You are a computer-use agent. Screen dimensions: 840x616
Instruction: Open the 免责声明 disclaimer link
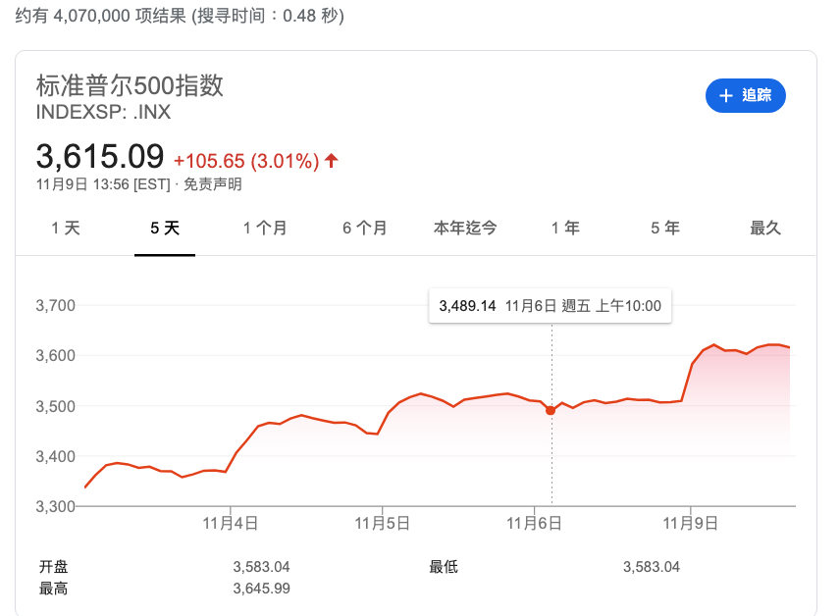click(213, 184)
